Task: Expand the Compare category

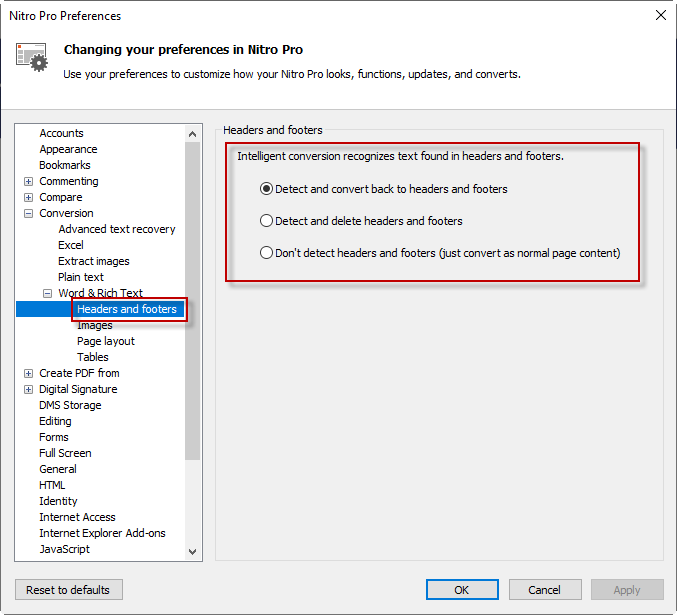Action: point(29,197)
